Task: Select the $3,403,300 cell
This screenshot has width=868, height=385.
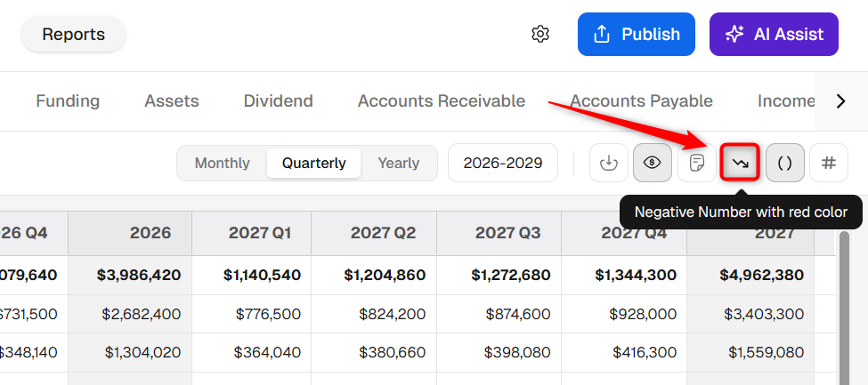Action: coord(750,314)
